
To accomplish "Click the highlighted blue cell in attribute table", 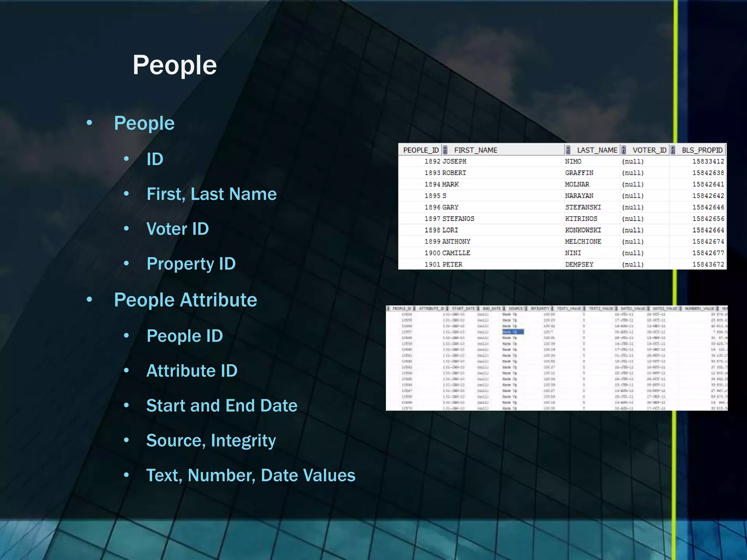I will coord(513,332).
